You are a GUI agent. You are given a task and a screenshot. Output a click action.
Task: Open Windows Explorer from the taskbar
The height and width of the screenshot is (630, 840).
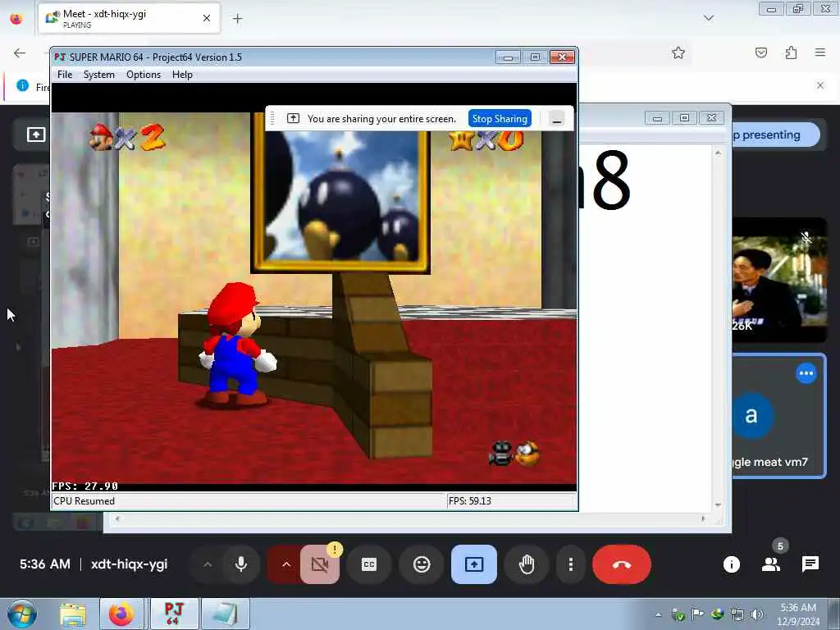pyautogui.click(x=72, y=614)
